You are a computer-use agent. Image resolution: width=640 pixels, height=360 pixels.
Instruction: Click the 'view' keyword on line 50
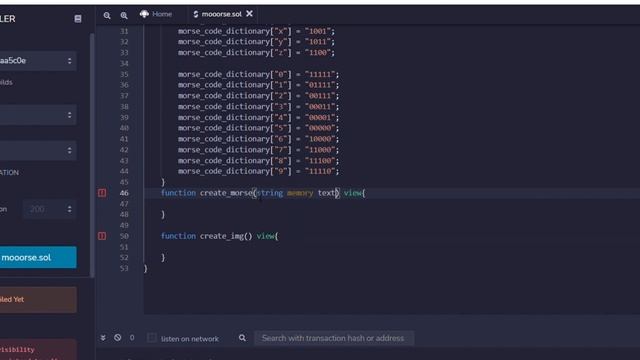click(265, 236)
